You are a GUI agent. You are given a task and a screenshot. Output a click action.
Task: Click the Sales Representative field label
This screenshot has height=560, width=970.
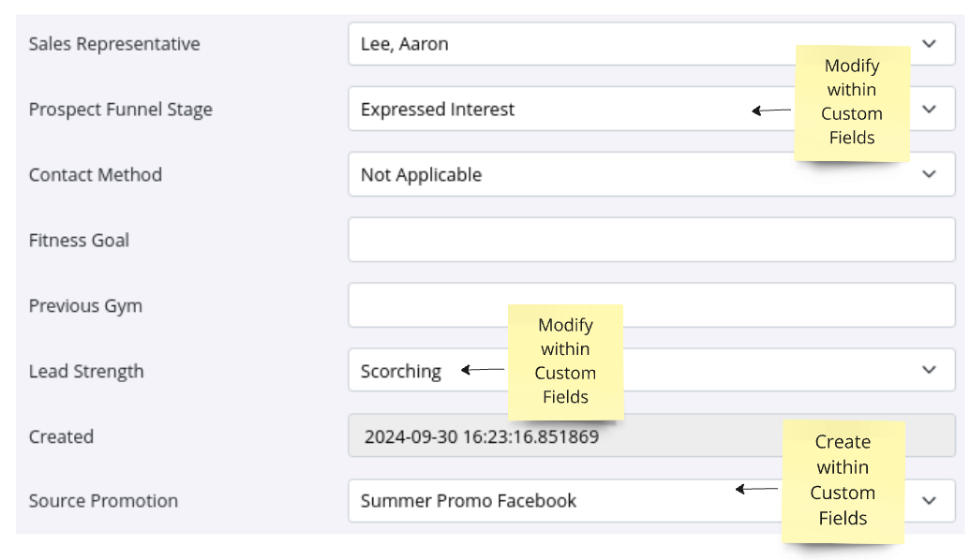coord(114,44)
